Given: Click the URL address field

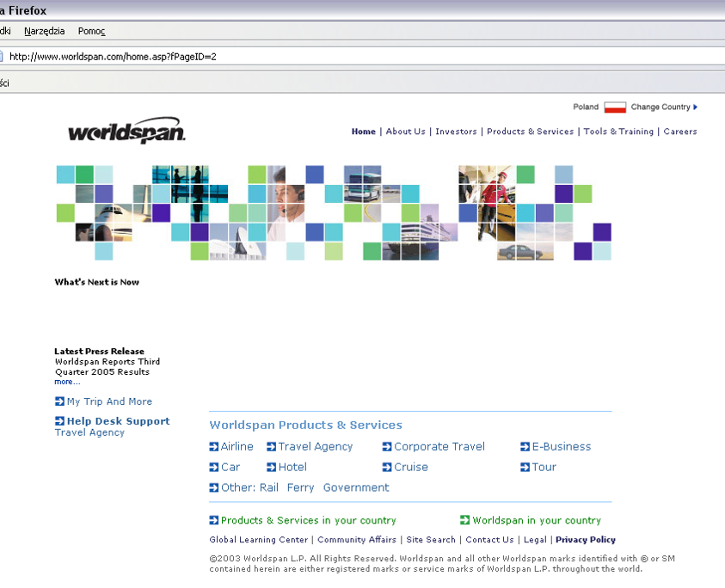Looking at the screenshot, I should click(x=363, y=57).
